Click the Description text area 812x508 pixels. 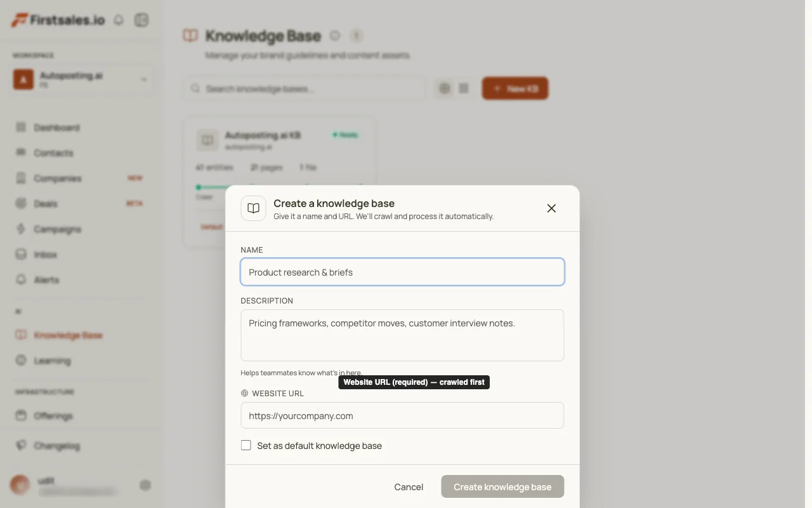402,335
